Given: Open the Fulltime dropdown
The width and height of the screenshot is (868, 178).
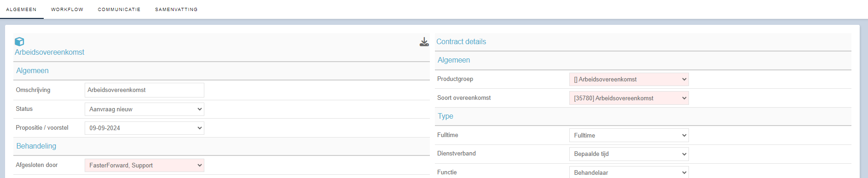Looking at the screenshot, I should [629, 135].
